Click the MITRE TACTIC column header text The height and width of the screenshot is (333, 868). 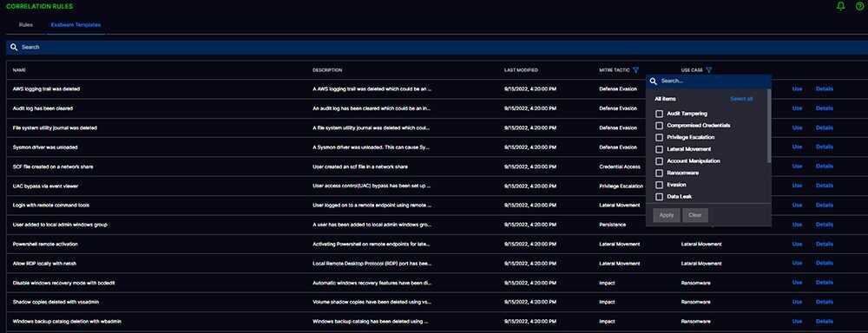615,70
